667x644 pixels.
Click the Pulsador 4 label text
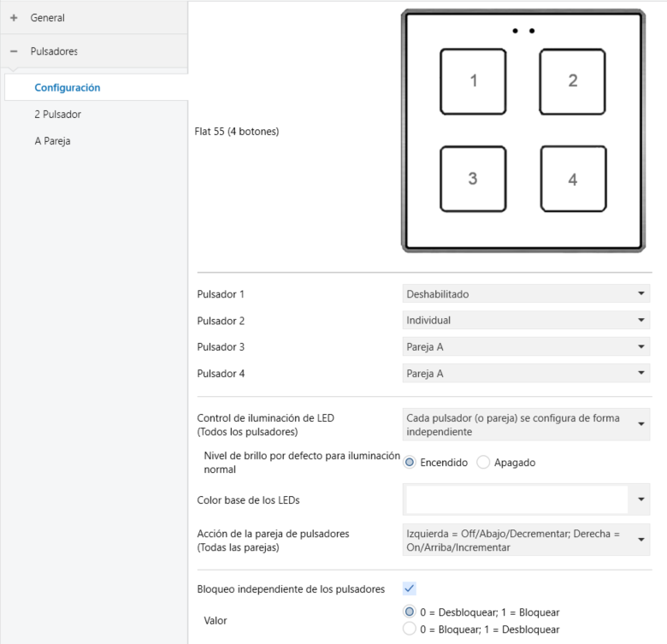(221, 374)
